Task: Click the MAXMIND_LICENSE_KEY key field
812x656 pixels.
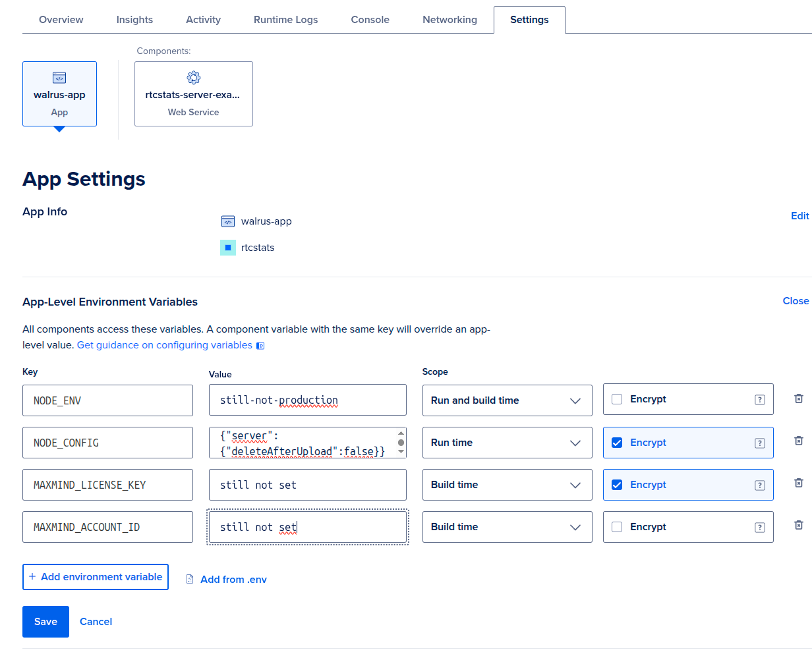Action: coord(107,485)
